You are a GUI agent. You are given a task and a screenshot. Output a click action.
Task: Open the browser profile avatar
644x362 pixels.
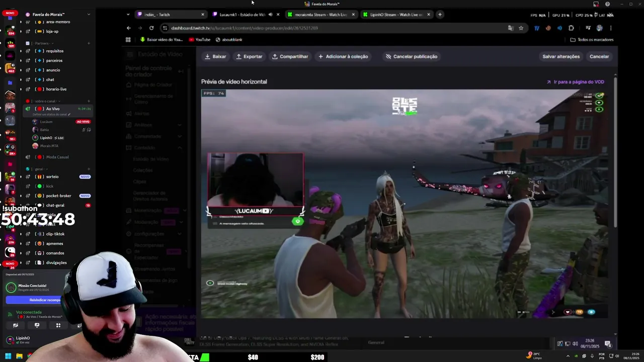[x=599, y=28]
